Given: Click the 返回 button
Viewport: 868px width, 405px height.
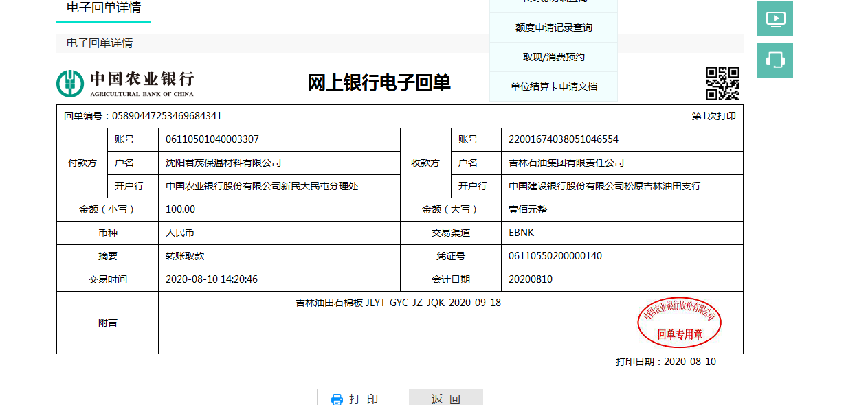Looking at the screenshot, I should tap(446, 398).
